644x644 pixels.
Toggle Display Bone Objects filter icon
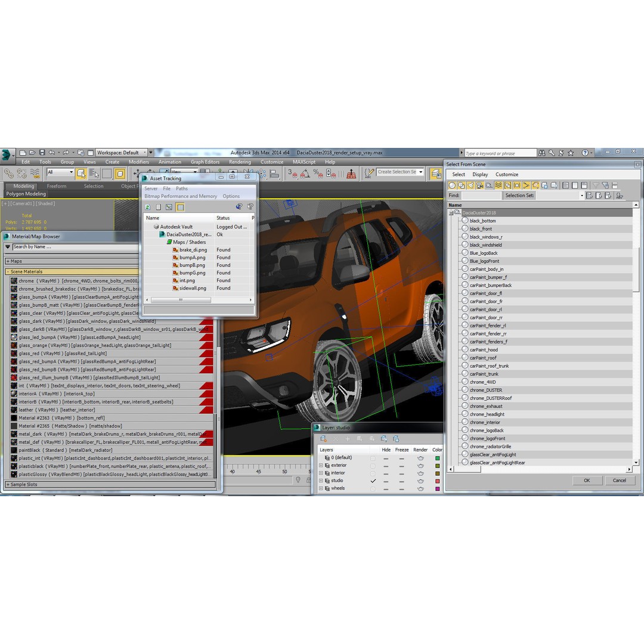point(526,185)
